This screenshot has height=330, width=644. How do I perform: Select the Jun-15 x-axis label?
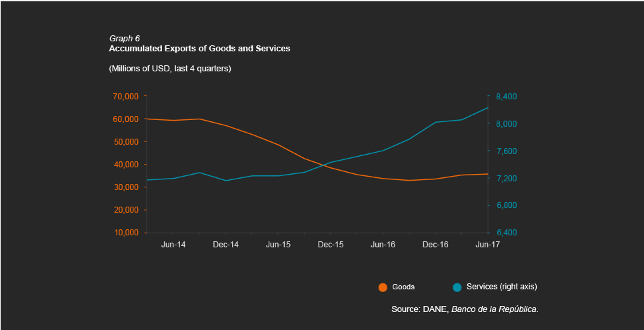click(x=278, y=245)
